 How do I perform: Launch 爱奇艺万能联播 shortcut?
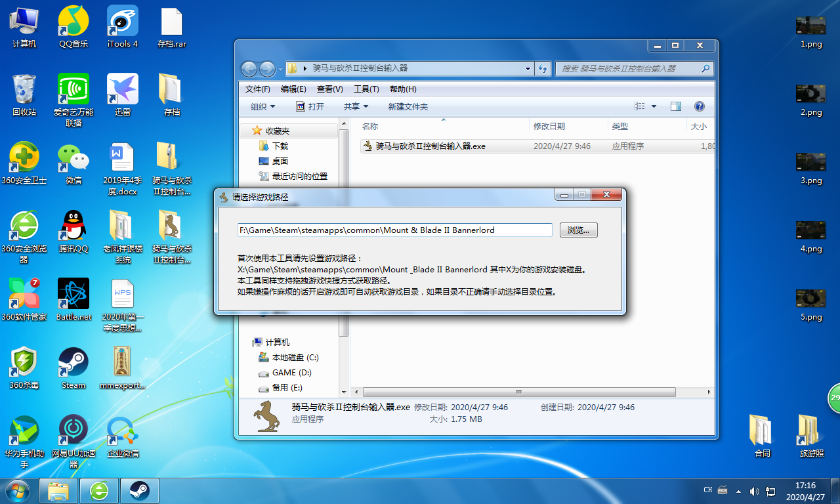point(73,100)
